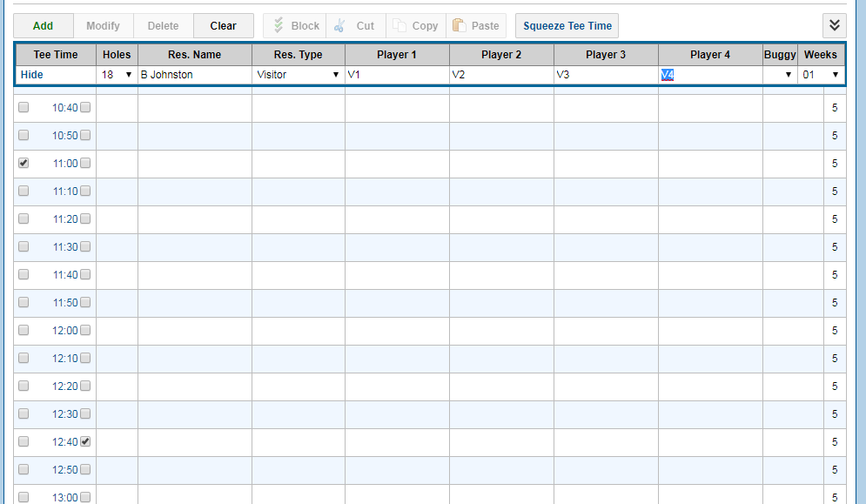Click the 11:50 tee time
The width and height of the screenshot is (866, 504).
click(65, 303)
